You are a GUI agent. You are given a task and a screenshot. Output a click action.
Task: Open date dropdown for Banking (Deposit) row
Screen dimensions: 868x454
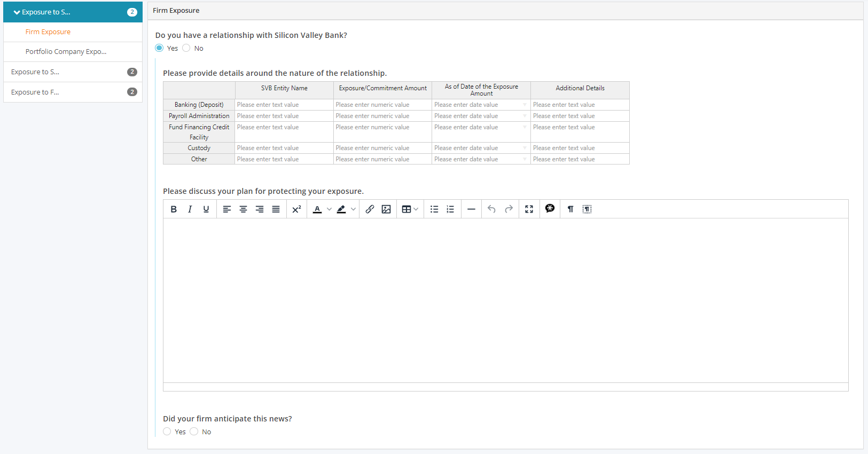[525, 105]
